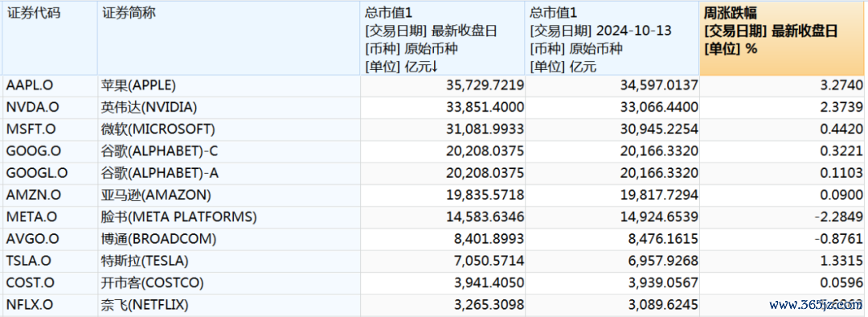Click the 谷歌(ALPHABET)-C name cell

pyautogui.click(x=229, y=151)
